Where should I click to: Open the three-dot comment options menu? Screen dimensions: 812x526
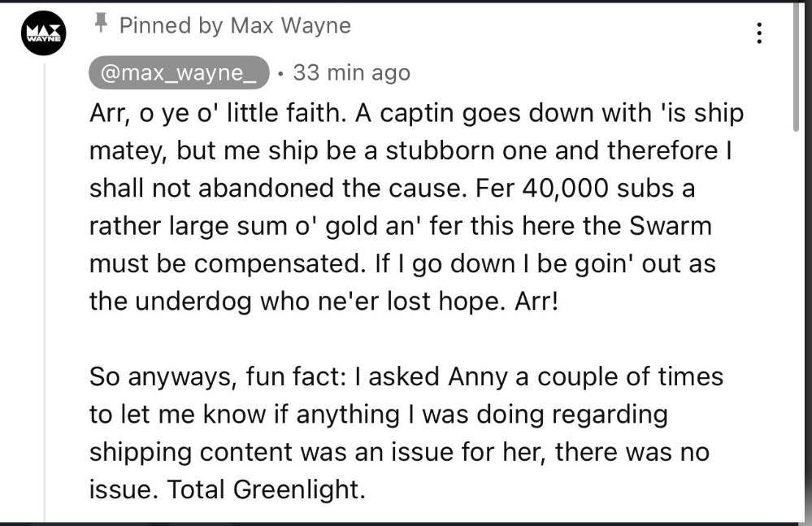pos(759,33)
